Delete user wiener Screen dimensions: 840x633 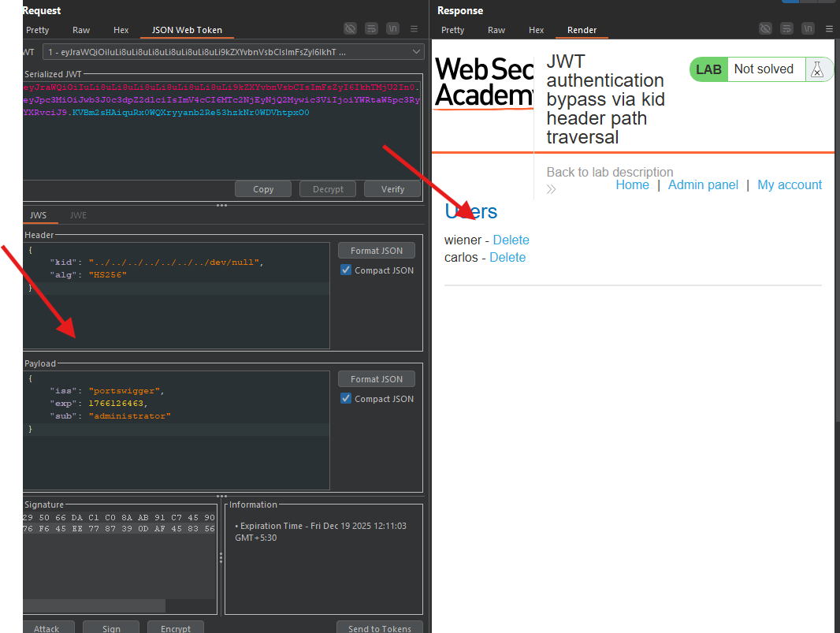(511, 240)
